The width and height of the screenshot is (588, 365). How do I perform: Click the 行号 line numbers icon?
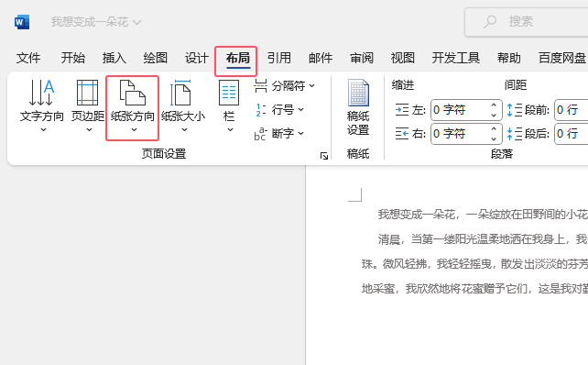tap(261, 110)
